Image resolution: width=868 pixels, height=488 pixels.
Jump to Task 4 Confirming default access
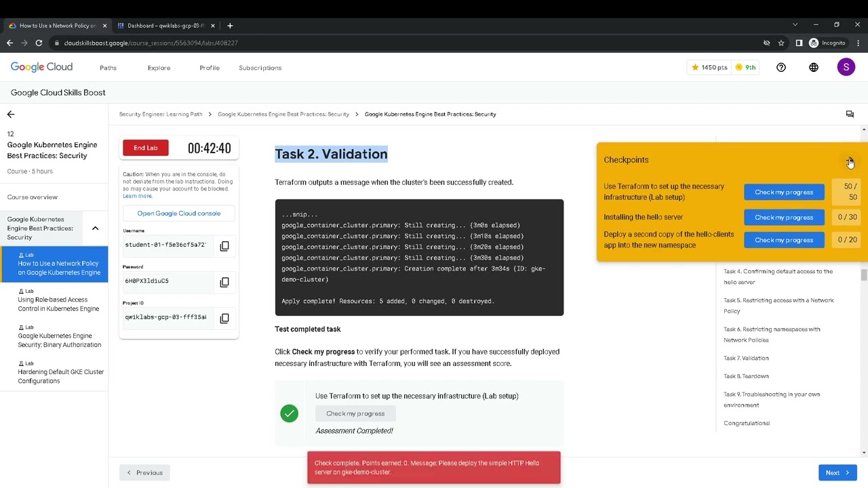(x=778, y=277)
